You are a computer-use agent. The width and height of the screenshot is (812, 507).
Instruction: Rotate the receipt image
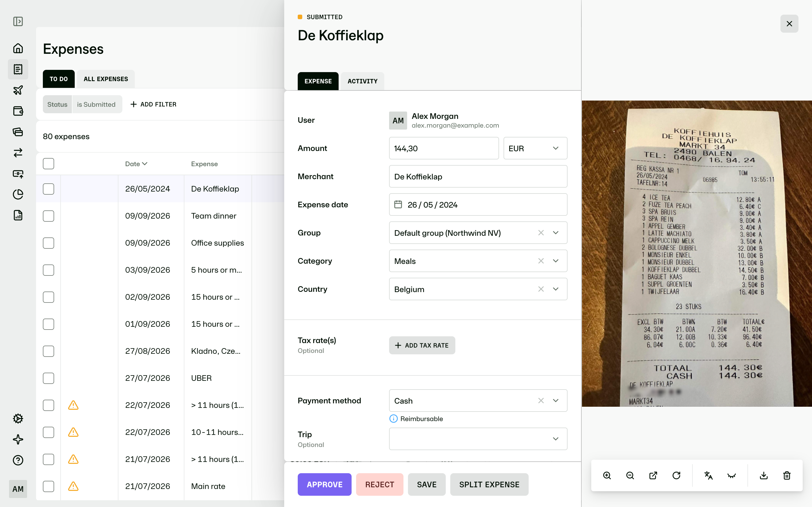676,475
